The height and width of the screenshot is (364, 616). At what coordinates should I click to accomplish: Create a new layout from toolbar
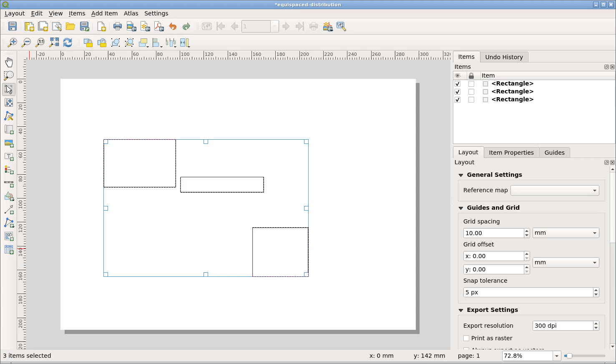(x=29, y=26)
